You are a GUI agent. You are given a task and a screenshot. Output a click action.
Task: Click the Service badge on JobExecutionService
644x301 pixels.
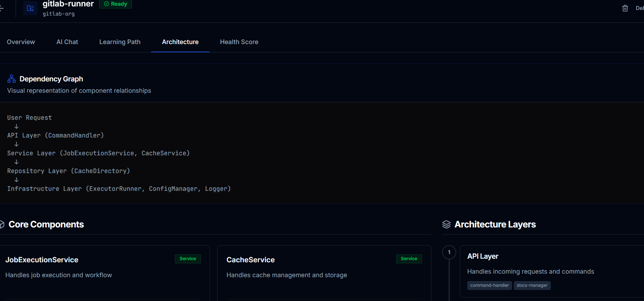[188, 259]
